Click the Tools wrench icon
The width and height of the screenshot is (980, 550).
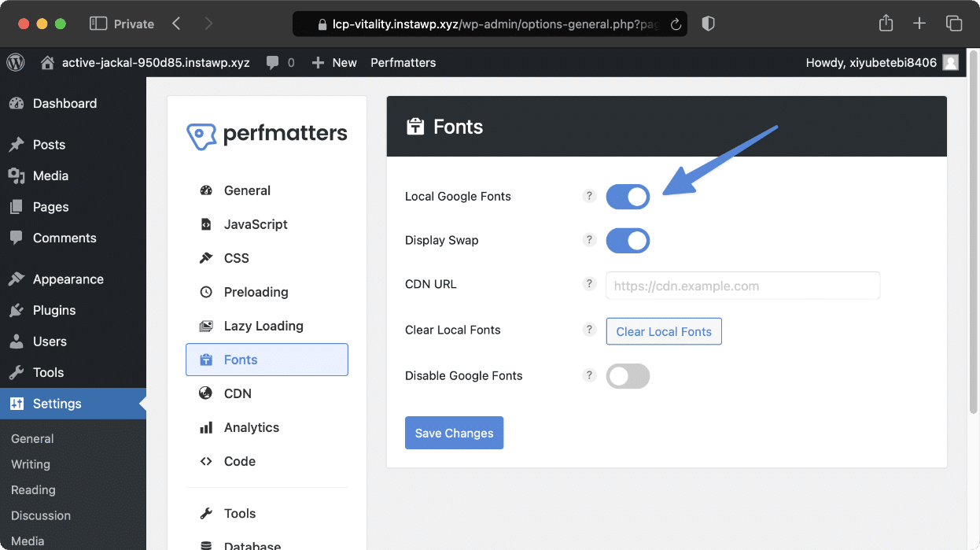coord(205,513)
